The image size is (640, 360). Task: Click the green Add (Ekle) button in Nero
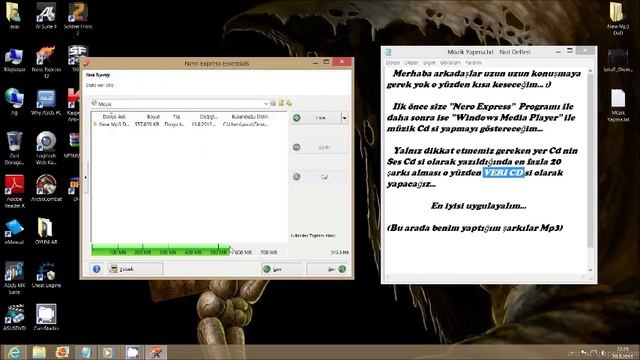[316, 118]
